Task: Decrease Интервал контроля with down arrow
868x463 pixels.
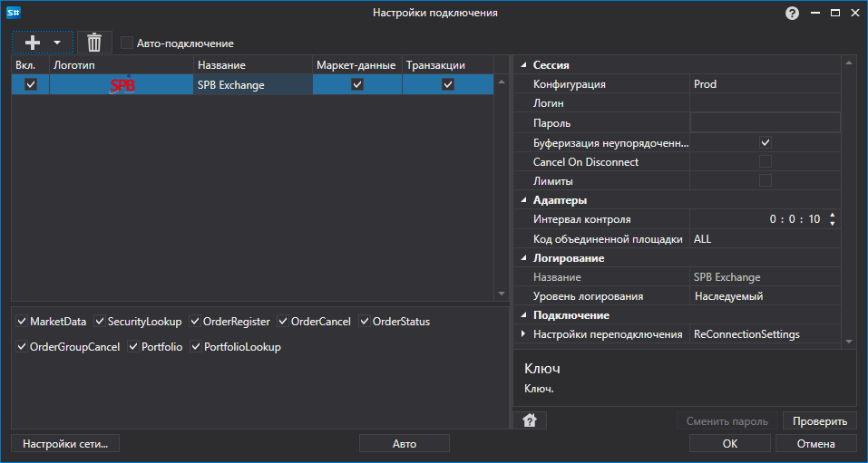Action: point(832,224)
